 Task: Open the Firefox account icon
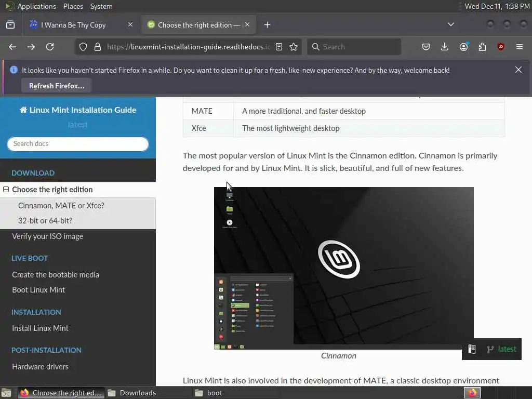pyautogui.click(x=464, y=47)
